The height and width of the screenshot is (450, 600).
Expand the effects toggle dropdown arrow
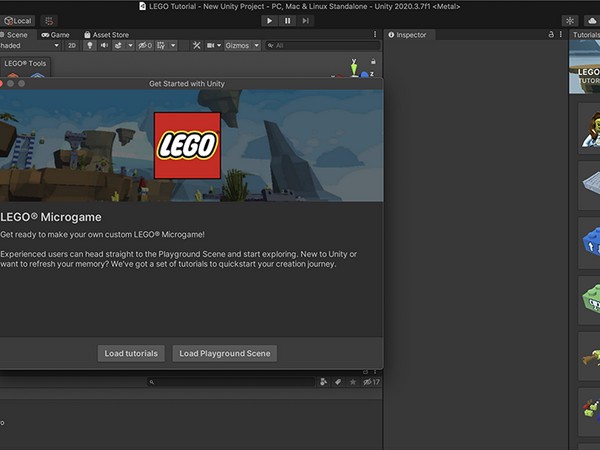point(129,45)
